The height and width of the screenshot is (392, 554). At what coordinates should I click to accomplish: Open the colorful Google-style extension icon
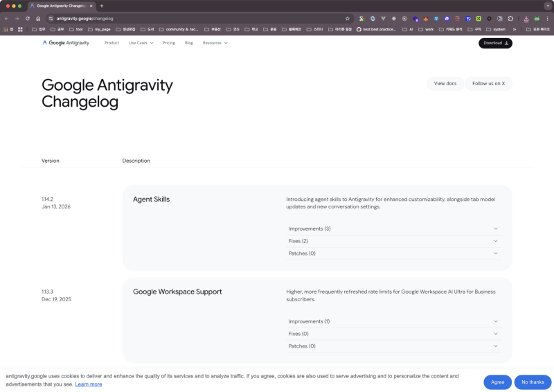point(361,19)
